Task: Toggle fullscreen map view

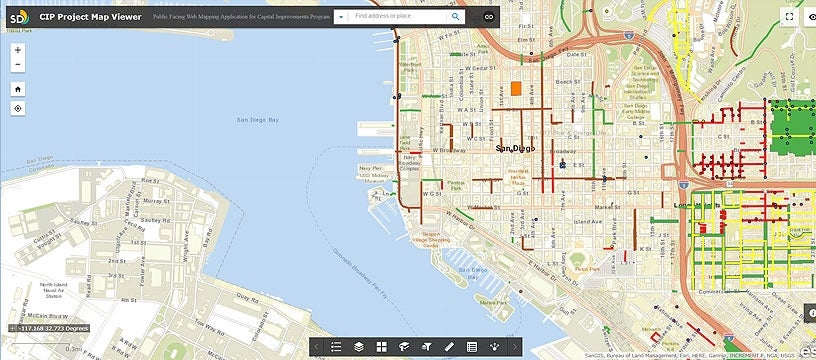Action: (x=789, y=17)
